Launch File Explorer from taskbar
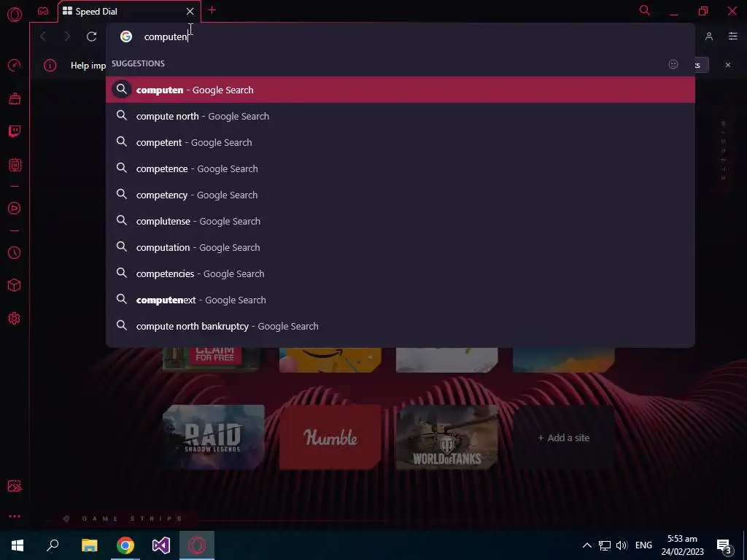This screenshot has height=560, width=747. point(89,545)
